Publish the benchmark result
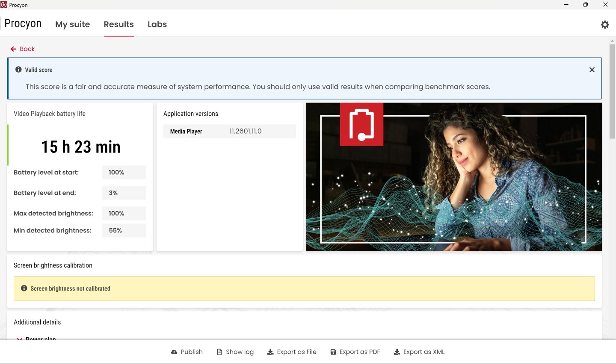The image size is (616, 364). 187,352
